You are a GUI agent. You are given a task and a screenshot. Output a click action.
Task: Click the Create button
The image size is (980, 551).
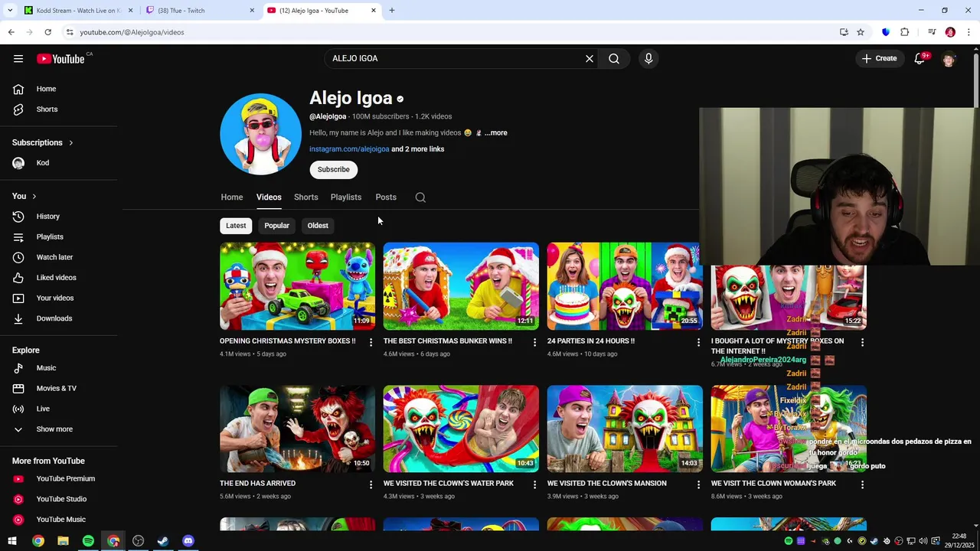click(x=879, y=58)
